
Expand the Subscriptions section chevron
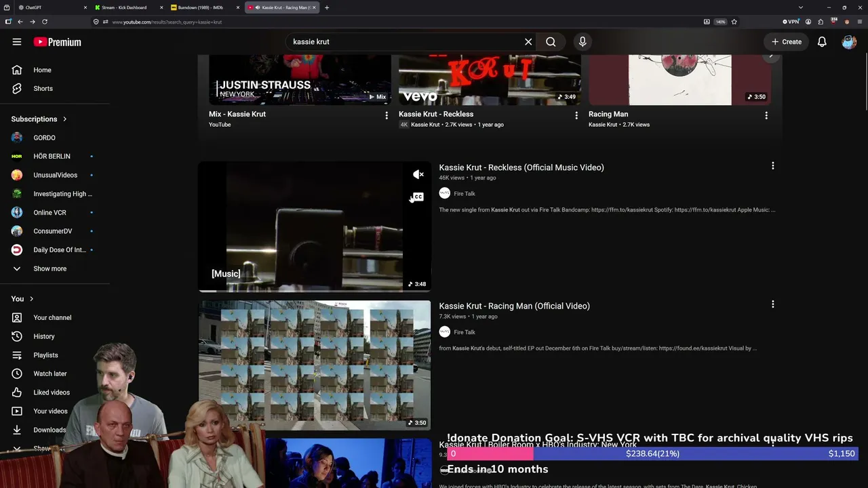pos(65,119)
